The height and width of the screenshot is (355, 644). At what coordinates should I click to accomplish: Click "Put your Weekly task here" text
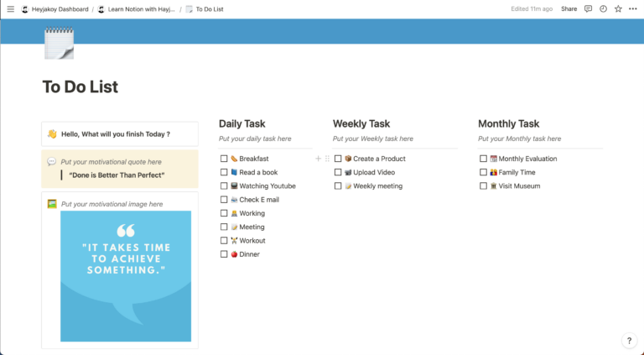(x=373, y=138)
